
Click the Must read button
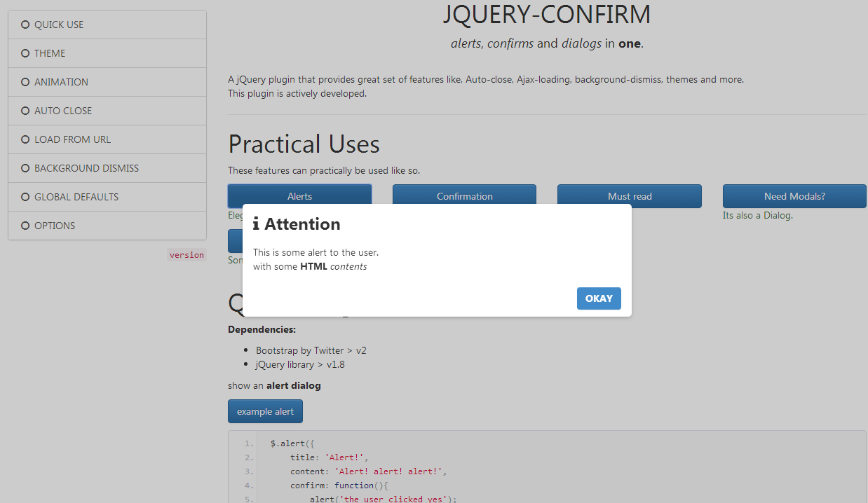[x=630, y=196]
